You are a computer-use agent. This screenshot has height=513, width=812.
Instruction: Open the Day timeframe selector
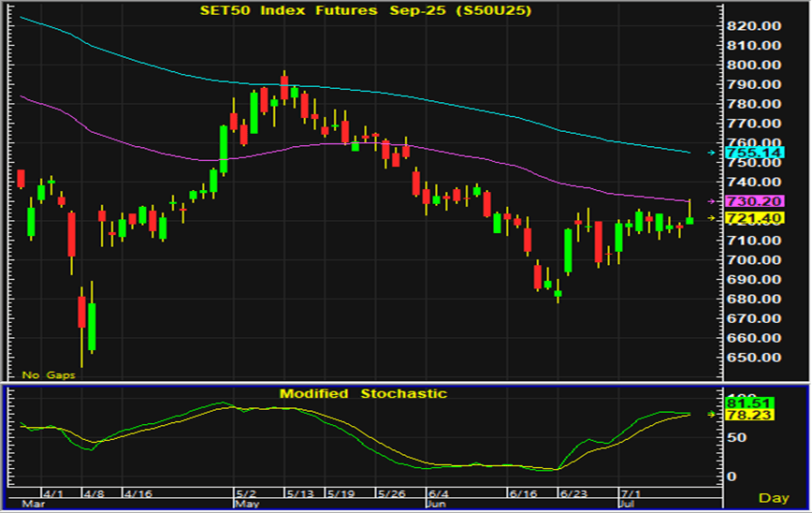(x=773, y=498)
